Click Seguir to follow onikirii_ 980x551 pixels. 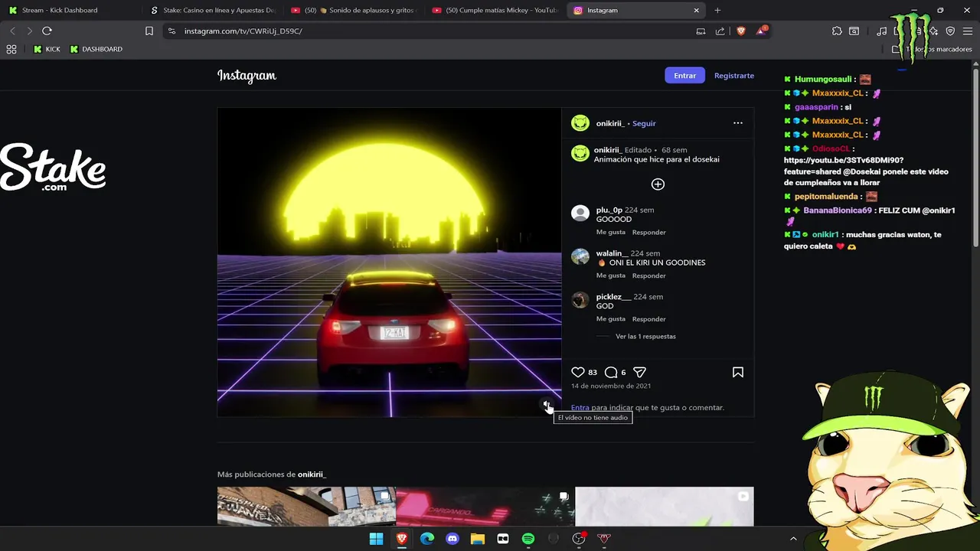coord(644,123)
